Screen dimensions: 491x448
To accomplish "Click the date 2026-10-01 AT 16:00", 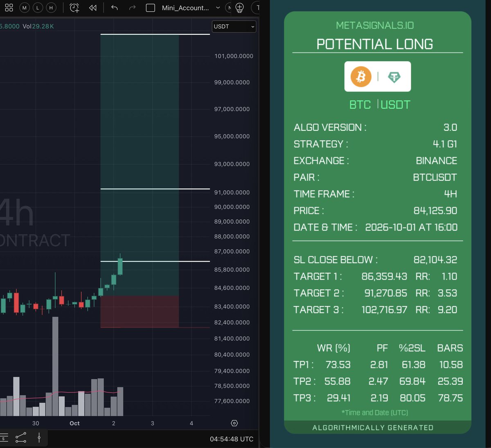I will (411, 227).
